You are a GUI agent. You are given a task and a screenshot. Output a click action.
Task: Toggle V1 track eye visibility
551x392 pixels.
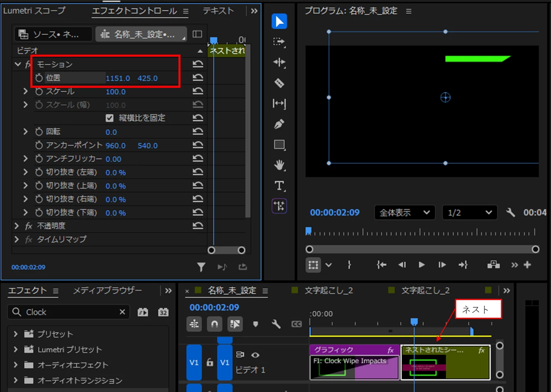coord(255,355)
